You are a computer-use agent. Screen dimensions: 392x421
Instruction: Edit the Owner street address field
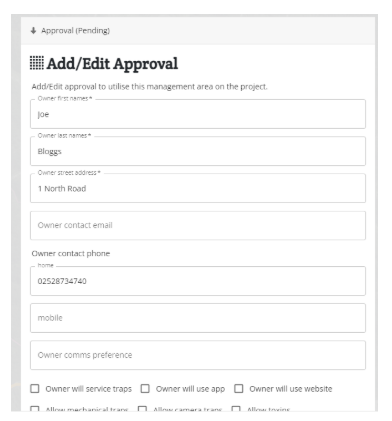(198, 188)
